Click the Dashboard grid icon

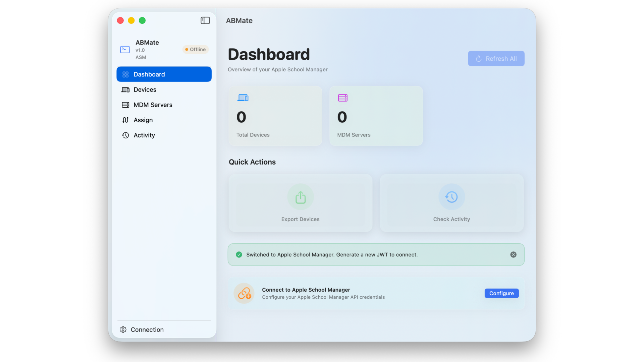pyautogui.click(x=125, y=74)
